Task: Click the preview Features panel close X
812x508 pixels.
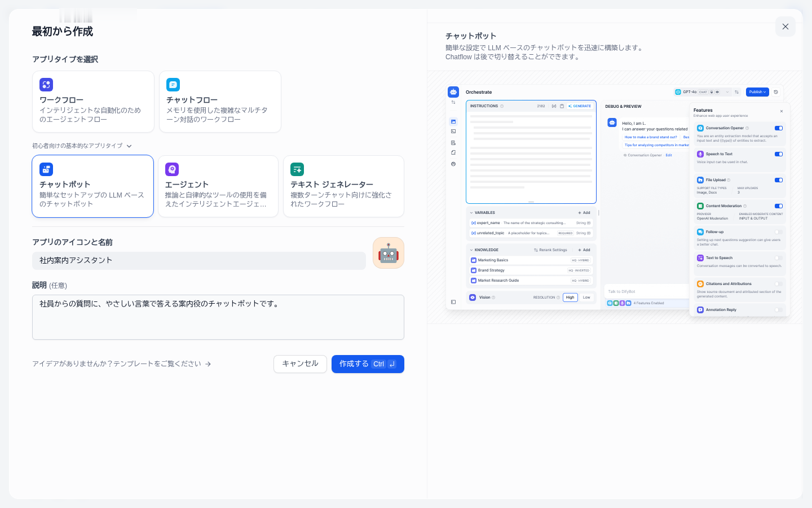Action: tap(782, 111)
